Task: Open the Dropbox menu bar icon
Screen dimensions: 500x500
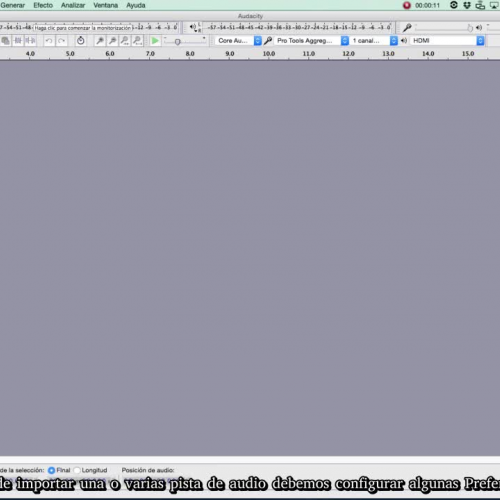Action: point(467,5)
